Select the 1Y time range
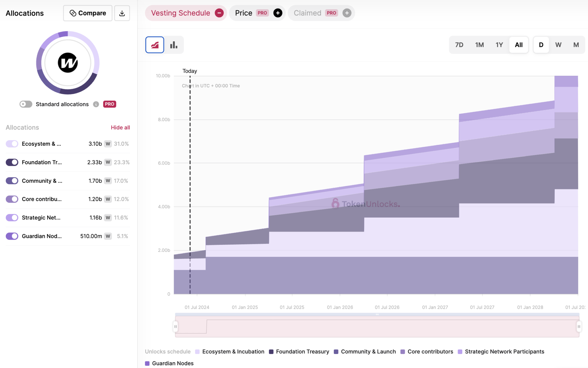This screenshot has width=588, height=368. (499, 44)
